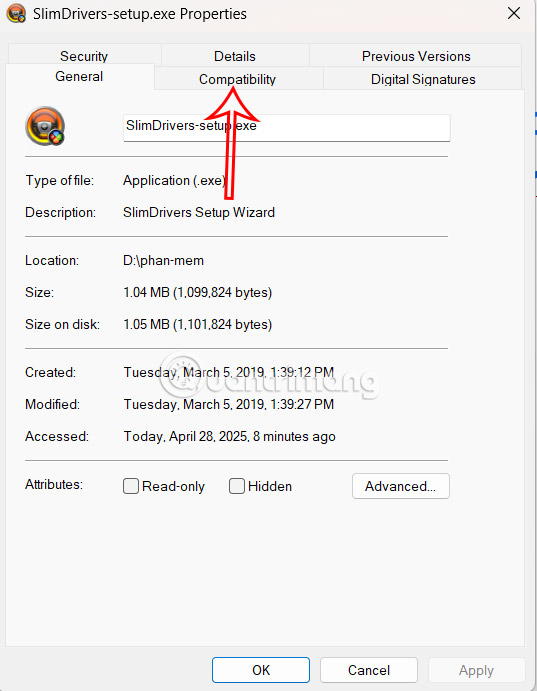Enable the Read-only attribute
The image size is (537, 691).
point(131,486)
